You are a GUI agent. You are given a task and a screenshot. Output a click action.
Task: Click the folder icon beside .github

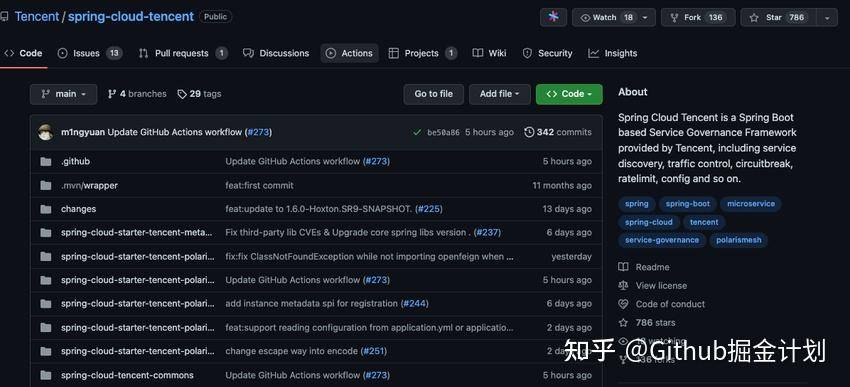[46, 162]
